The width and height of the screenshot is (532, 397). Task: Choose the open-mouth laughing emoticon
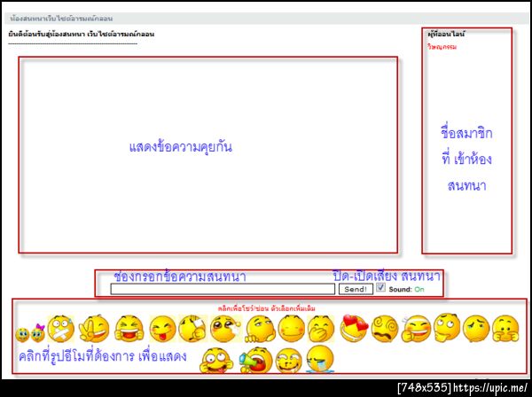pos(129,329)
